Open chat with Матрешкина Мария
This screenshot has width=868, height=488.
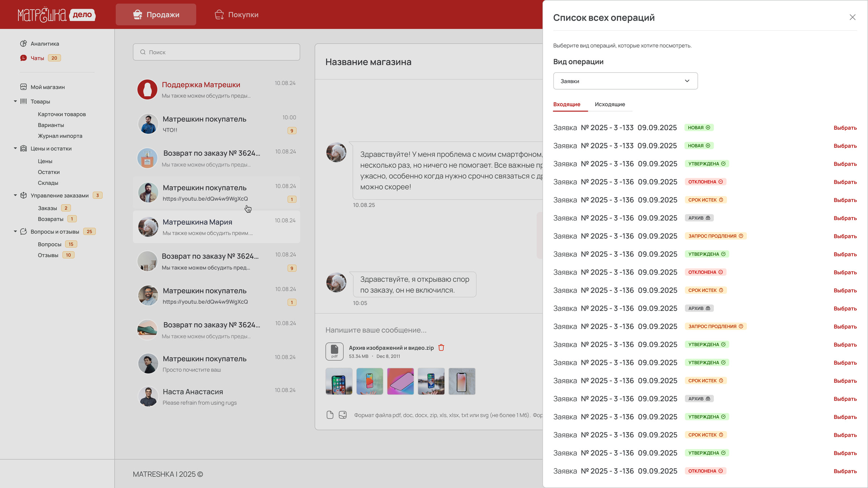coord(216,227)
